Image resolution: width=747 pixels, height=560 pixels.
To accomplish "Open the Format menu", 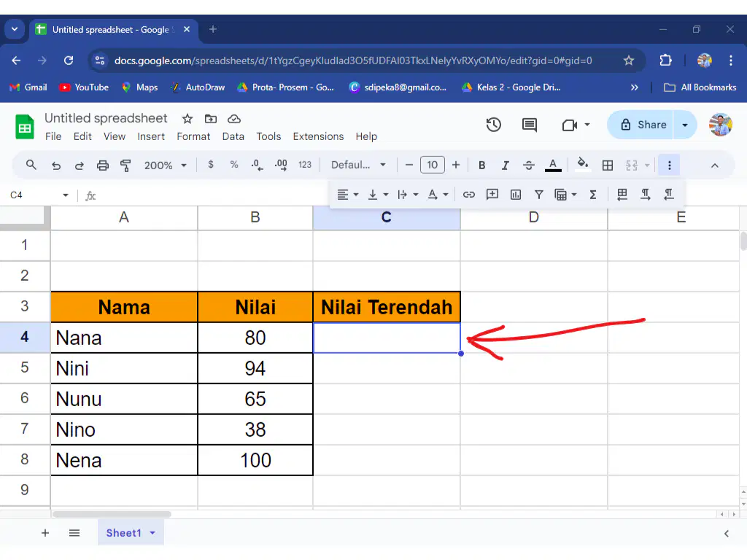I will click(x=193, y=136).
